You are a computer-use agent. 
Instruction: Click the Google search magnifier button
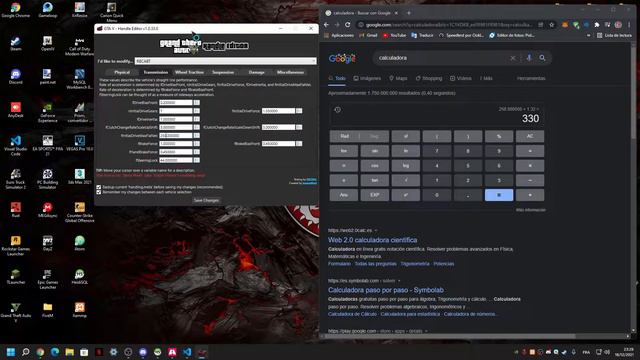click(x=542, y=58)
